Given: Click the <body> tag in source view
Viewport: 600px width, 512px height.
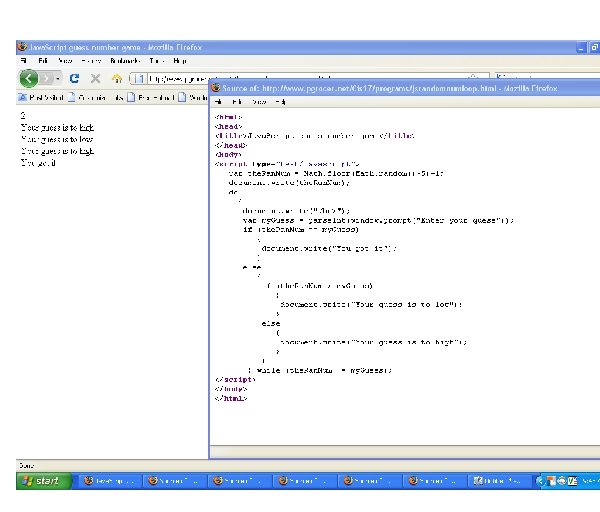Looking at the screenshot, I should tap(228, 155).
